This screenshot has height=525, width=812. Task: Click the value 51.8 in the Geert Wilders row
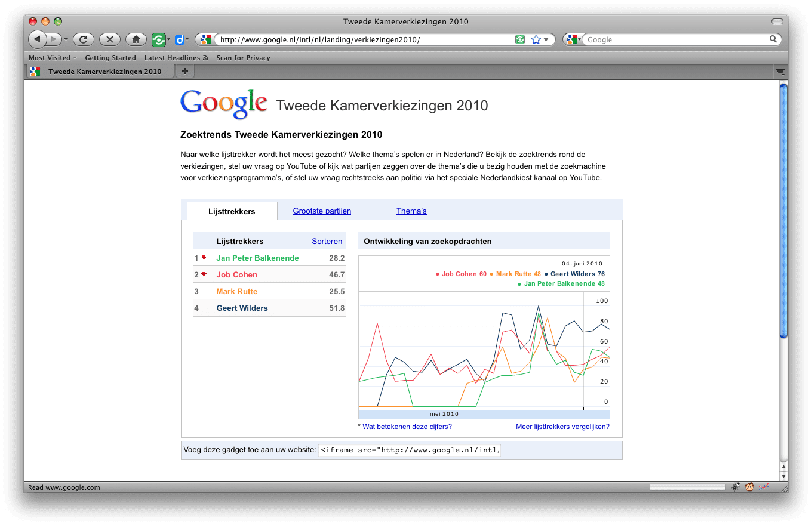click(337, 308)
